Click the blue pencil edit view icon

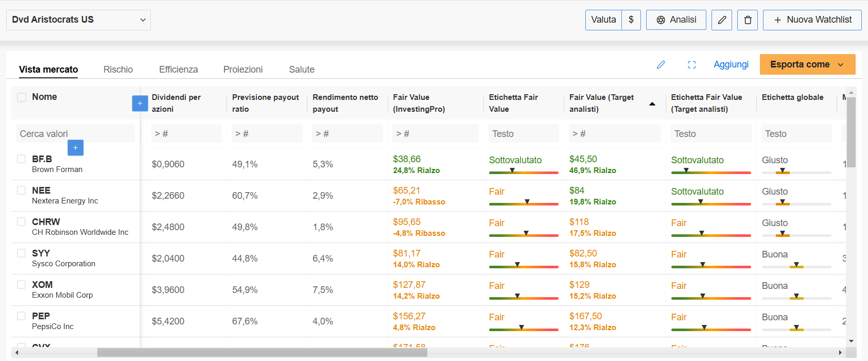point(661,65)
